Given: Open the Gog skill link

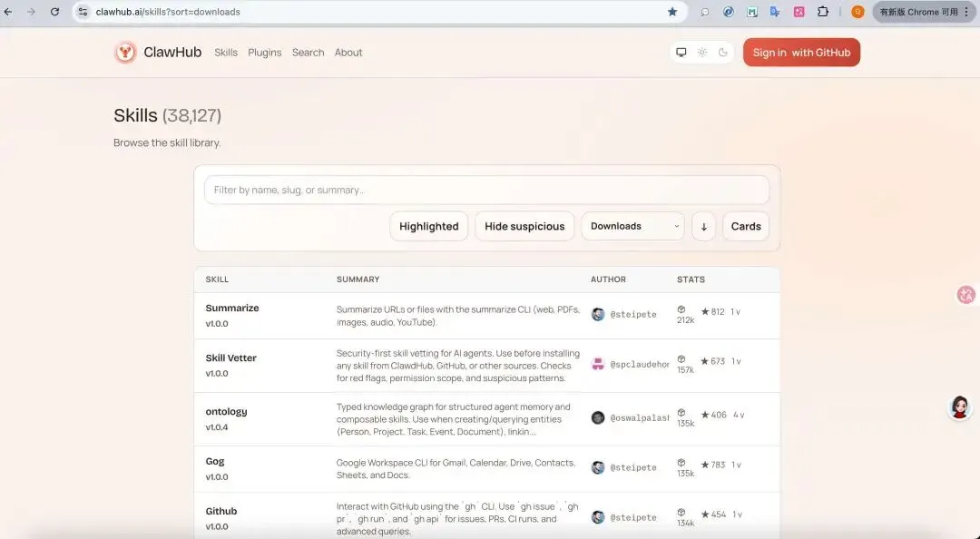Looking at the screenshot, I should pyautogui.click(x=214, y=461).
